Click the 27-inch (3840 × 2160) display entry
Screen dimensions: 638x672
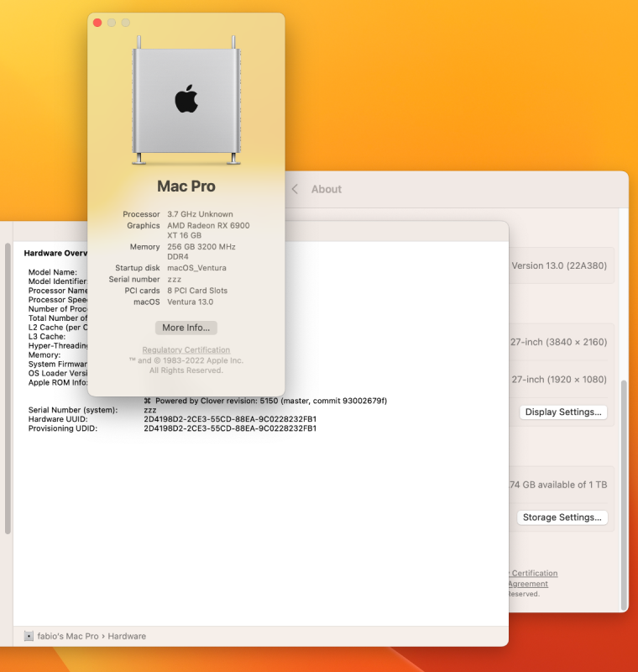(558, 342)
